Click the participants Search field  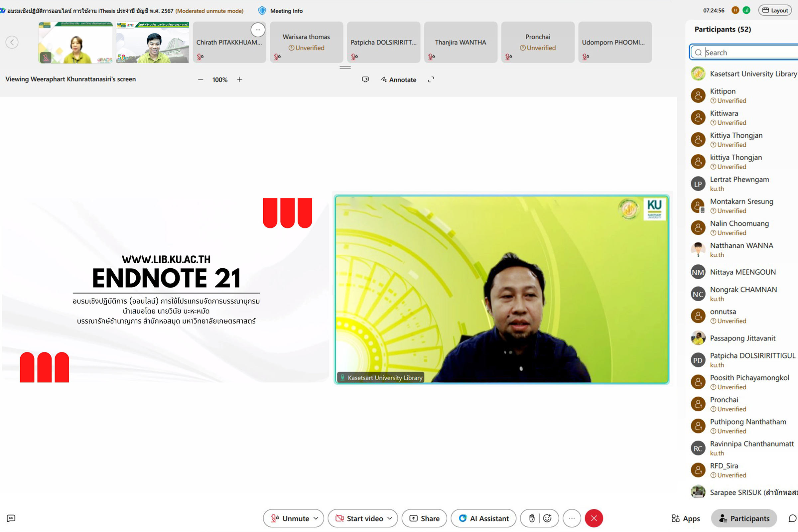pyautogui.click(x=744, y=53)
